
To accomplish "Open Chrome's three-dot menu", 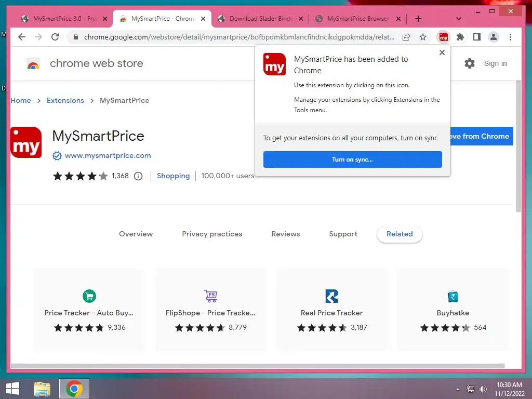I will (x=510, y=37).
